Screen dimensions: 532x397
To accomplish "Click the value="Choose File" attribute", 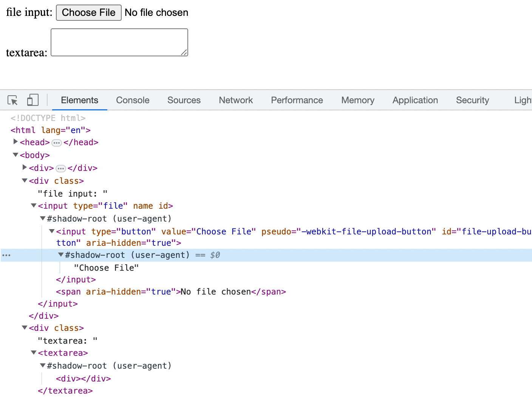I will click(x=209, y=231).
